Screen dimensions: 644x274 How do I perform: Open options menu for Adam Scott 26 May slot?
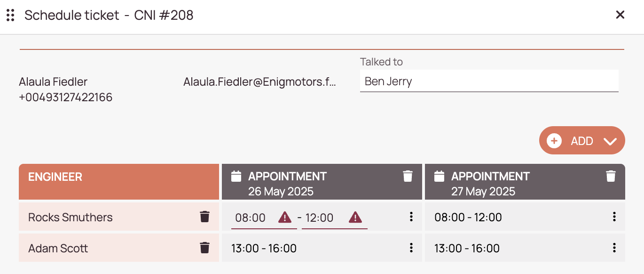tap(411, 248)
